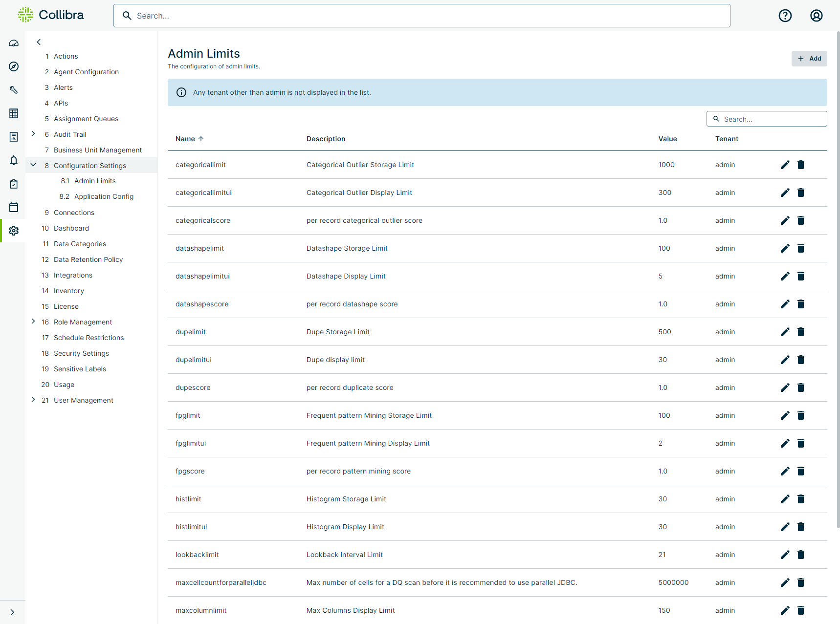Open the alerts bell icon in sidebar
The image size is (840, 624).
click(14, 160)
